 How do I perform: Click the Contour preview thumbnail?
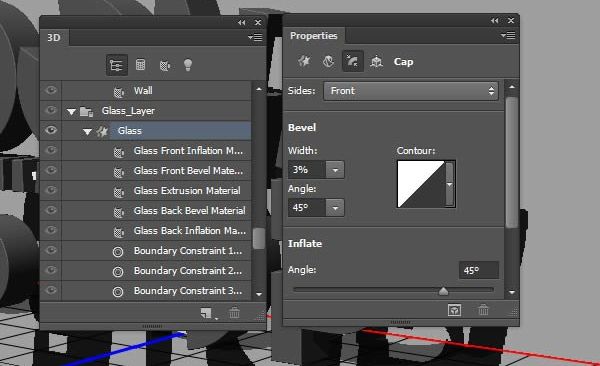[x=421, y=184]
